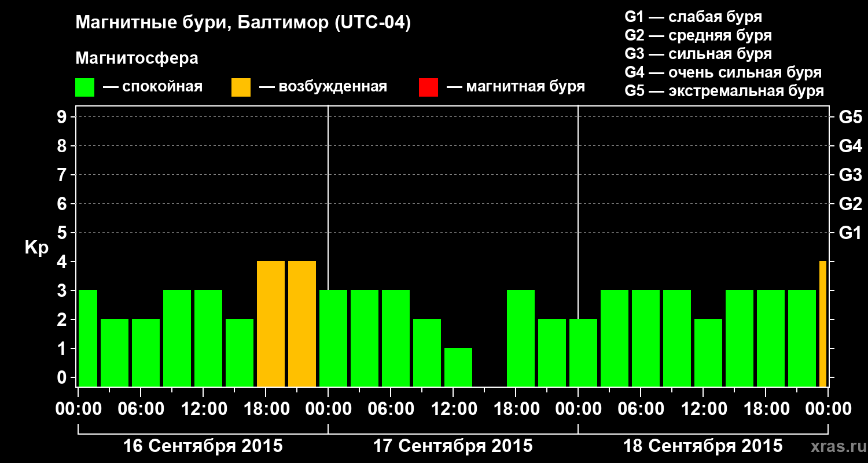Viewport: 868px width, 463px height.
Task: Click the '16 Сентября 2015' date label
Action: tap(203, 446)
